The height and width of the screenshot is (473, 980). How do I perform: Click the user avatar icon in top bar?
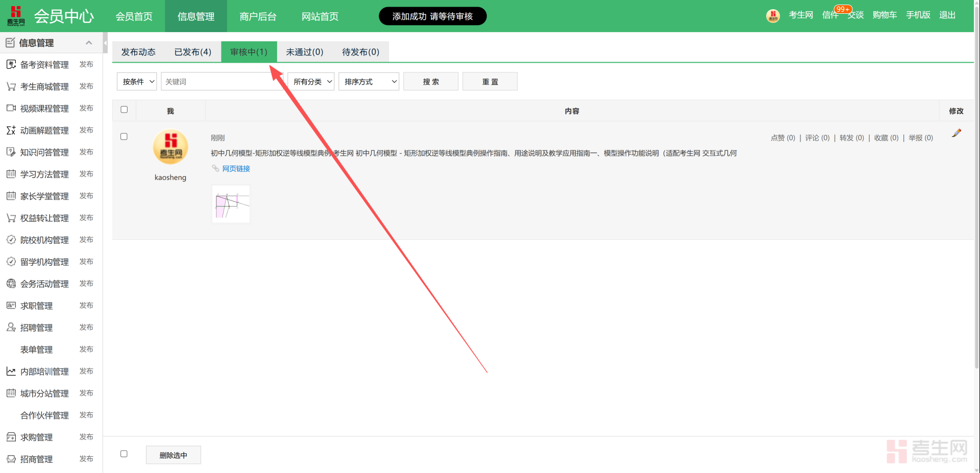[773, 16]
